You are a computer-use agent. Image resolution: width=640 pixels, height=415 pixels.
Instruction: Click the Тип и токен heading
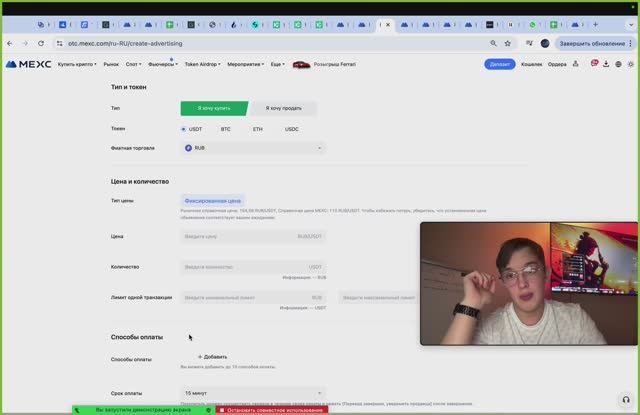click(129, 87)
